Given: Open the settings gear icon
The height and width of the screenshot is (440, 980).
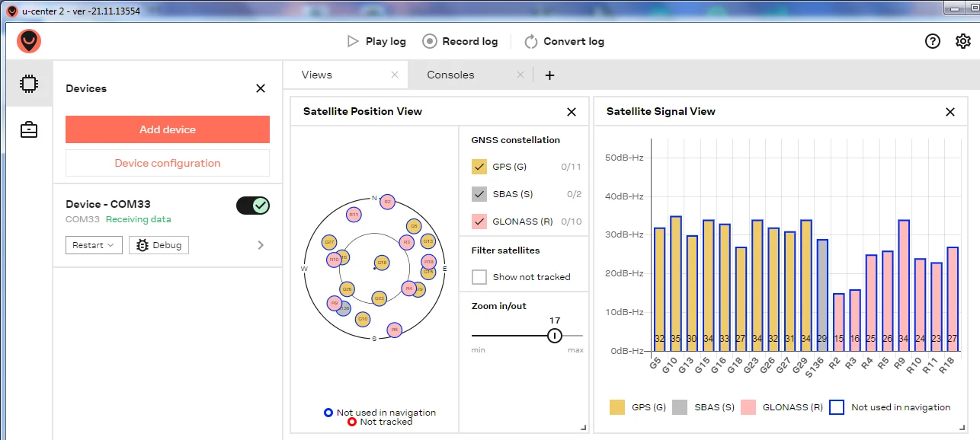Looking at the screenshot, I should tap(963, 41).
